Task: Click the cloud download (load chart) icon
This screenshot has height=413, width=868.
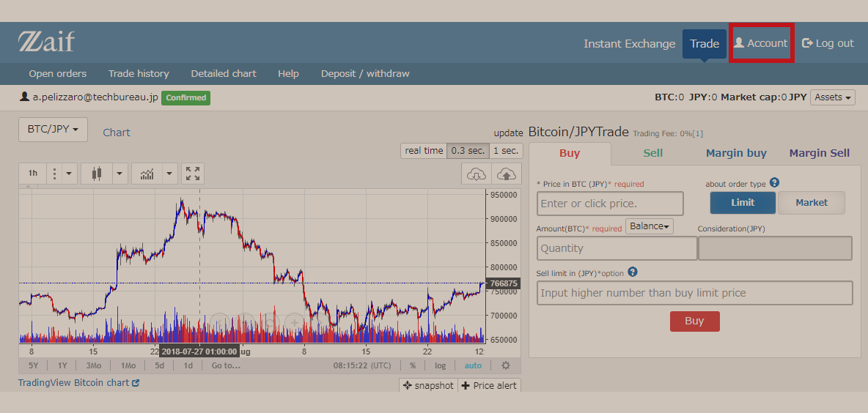Action: tap(476, 175)
